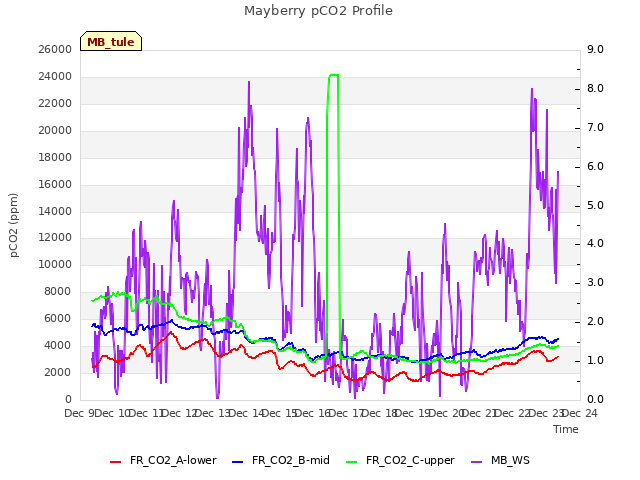Click the flat top of the green spike

pos(334,75)
